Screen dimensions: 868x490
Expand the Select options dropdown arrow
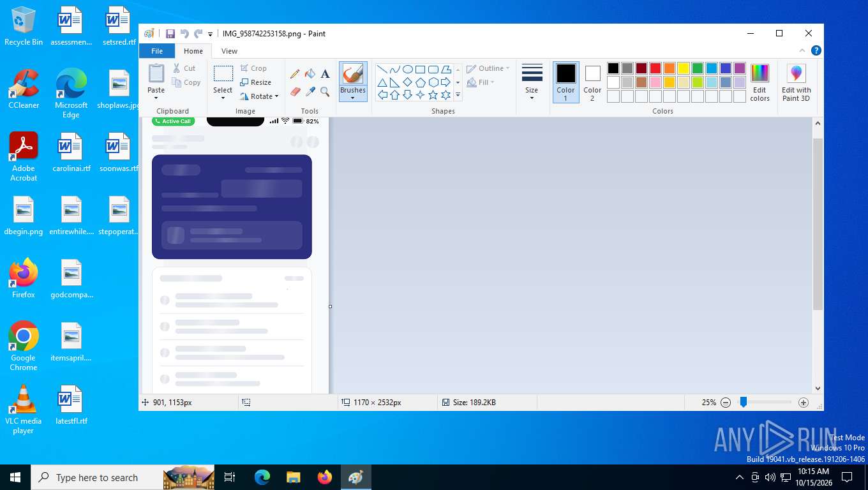pyautogui.click(x=223, y=98)
